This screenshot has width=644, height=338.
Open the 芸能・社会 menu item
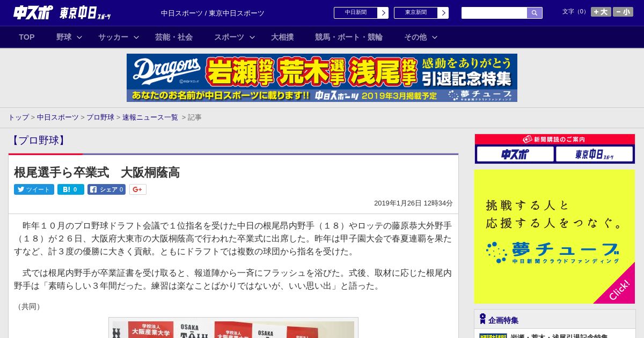click(174, 37)
